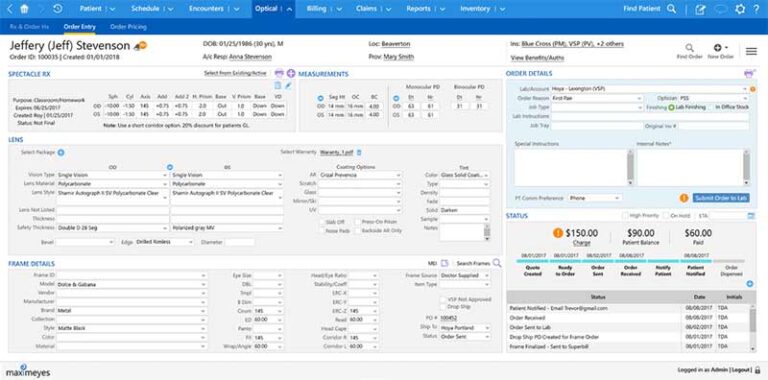The width and height of the screenshot is (768, 380).
Task: Open the Frame Source dropdown
Action: 465,275
